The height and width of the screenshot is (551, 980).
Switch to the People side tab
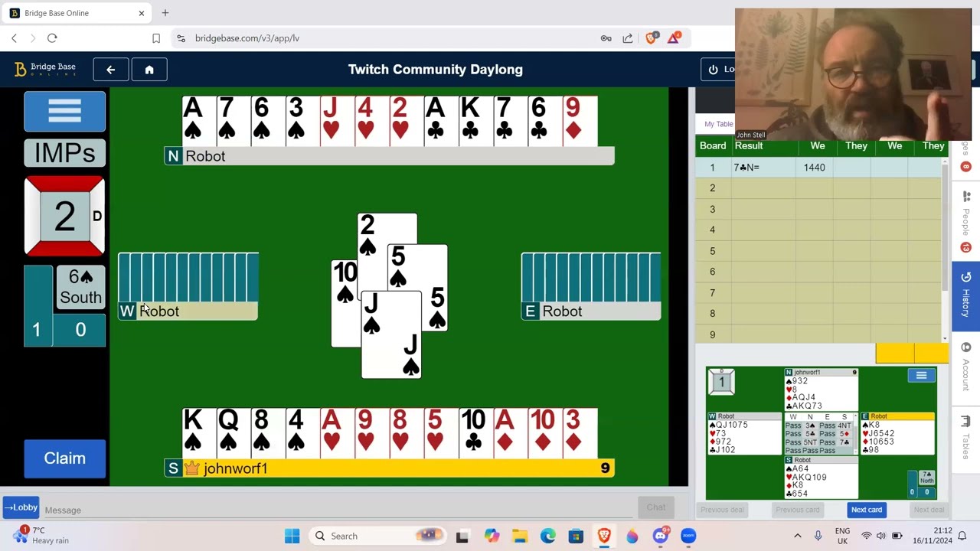(x=965, y=222)
